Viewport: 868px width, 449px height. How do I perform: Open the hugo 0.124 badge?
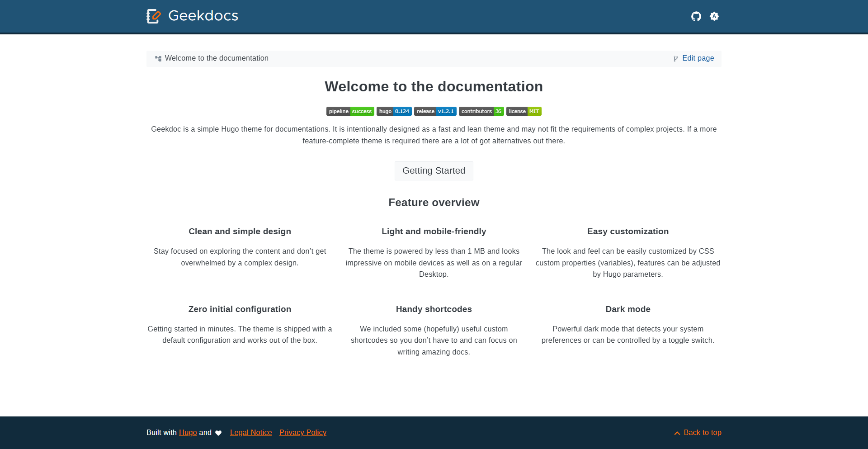coord(394,111)
